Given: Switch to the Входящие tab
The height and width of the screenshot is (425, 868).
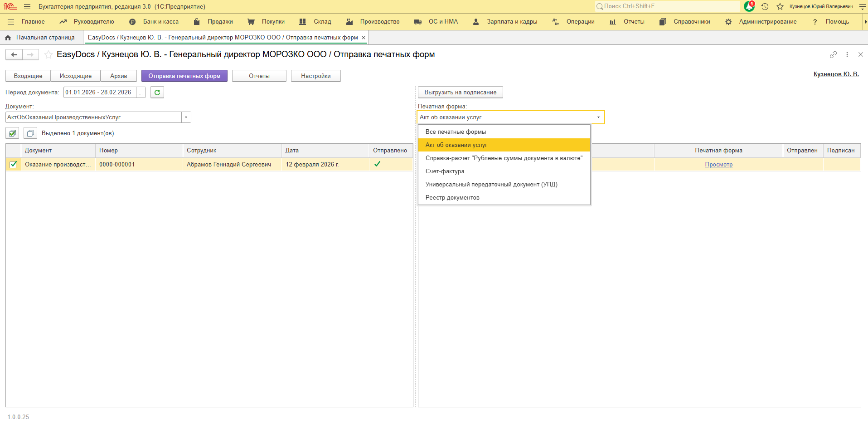Looking at the screenshot, I should coord(28,76).
